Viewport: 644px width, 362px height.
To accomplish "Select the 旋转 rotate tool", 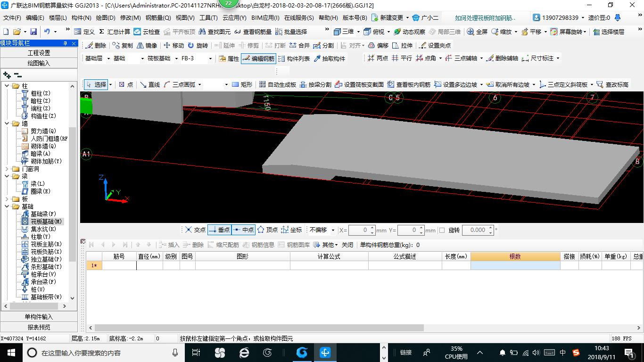I will (x=198, y=46).
